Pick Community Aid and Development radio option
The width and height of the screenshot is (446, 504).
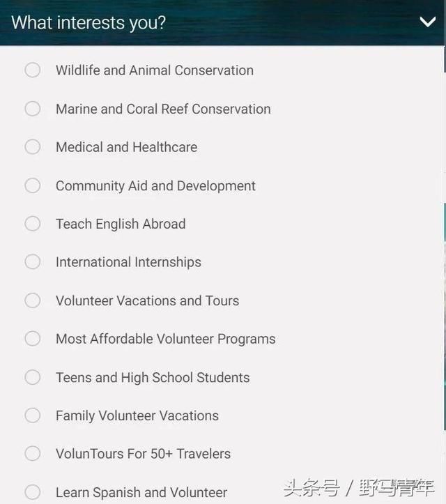click(x=33, y=185)
